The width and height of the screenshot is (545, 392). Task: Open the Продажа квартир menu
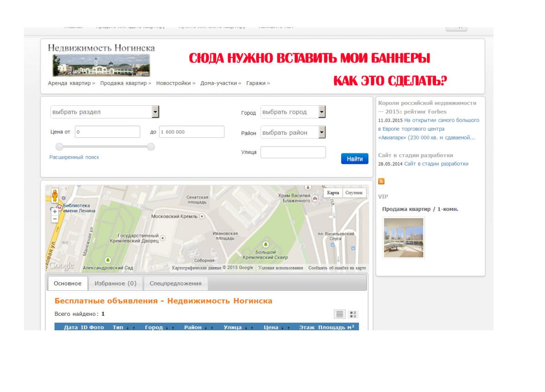126,83
